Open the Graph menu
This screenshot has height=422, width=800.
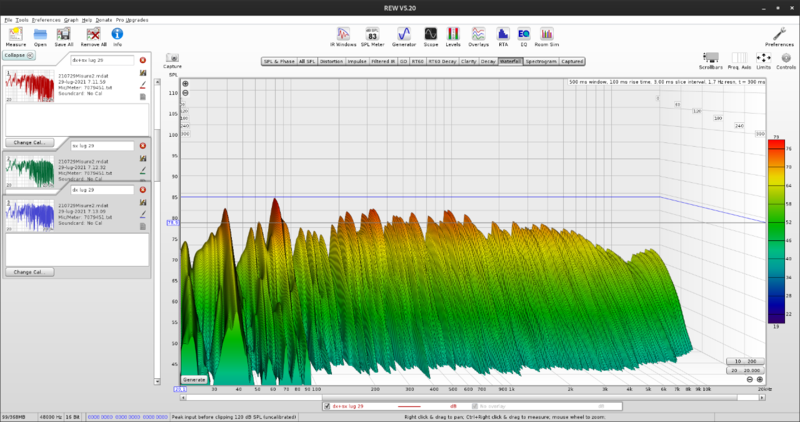click(71, 20)
